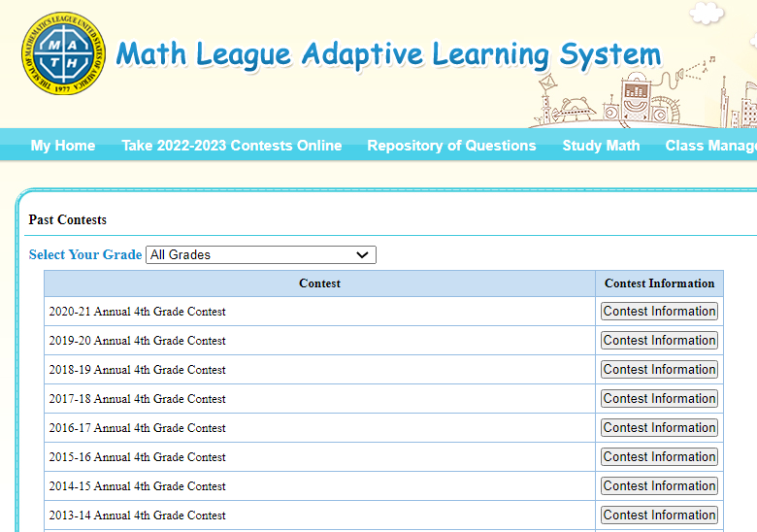757x532 pixels.
Task: Click the Contest Information column header
Action: (660, 283)
